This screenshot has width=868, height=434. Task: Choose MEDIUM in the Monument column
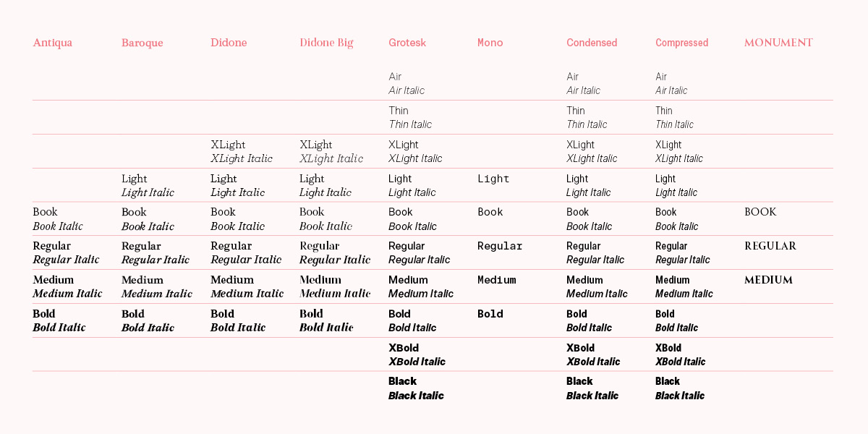point(768,280)
